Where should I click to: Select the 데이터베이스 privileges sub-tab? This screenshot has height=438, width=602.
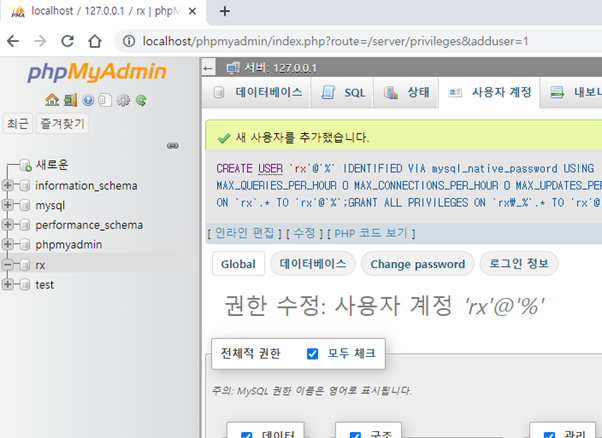pos(313,264)
